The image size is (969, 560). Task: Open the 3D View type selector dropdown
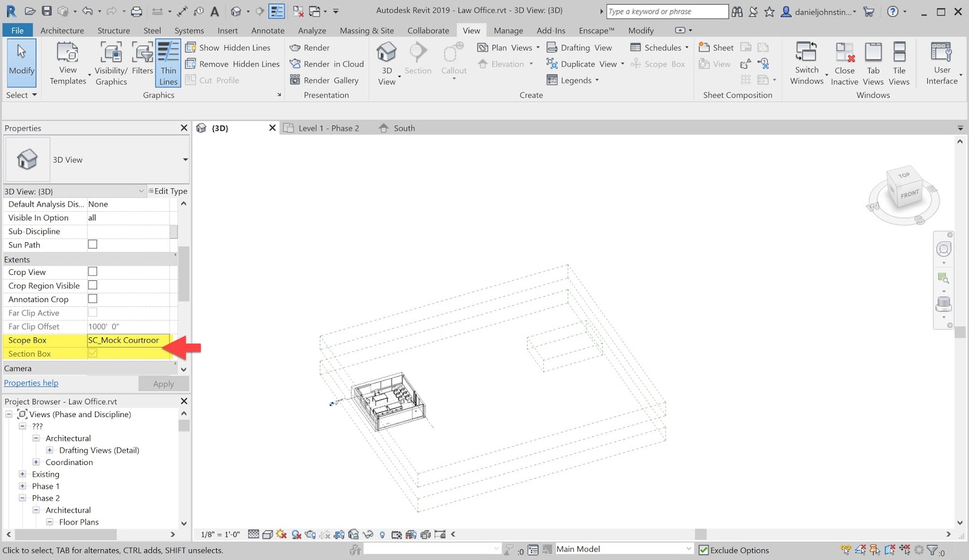185,160
